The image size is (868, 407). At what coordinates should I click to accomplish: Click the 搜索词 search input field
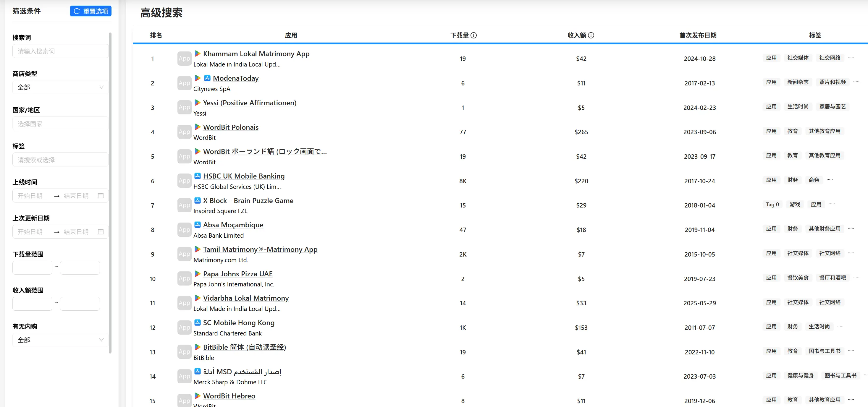60,51
